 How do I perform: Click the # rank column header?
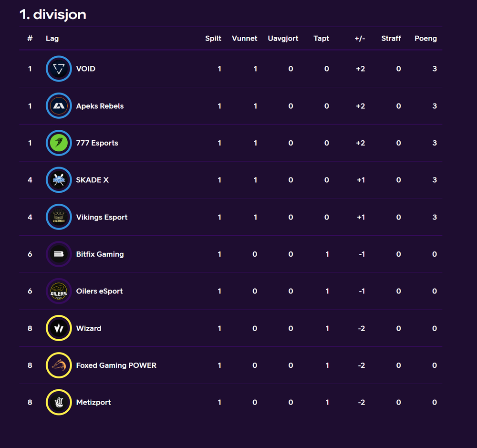pos(30,38)
